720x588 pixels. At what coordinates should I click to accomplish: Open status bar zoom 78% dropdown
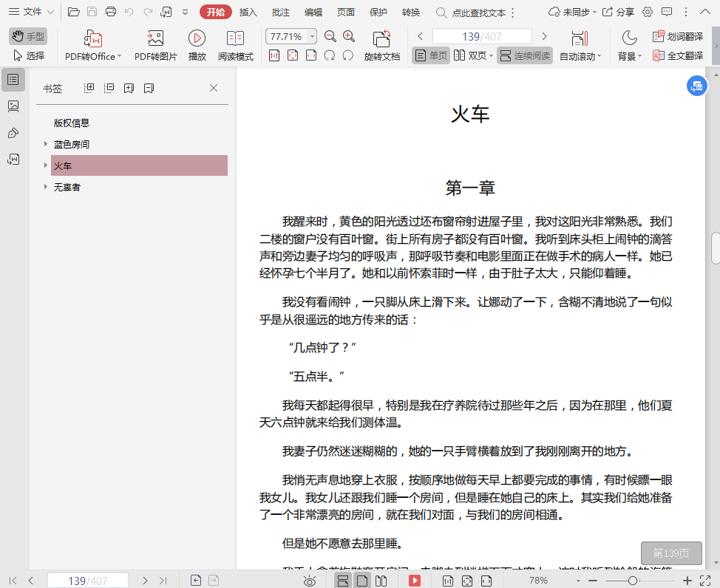(x=578, y=581)
